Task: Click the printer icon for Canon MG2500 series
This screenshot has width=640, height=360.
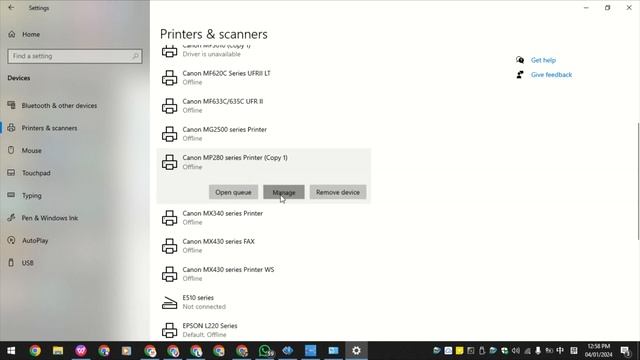Action: tap(169, 134)
